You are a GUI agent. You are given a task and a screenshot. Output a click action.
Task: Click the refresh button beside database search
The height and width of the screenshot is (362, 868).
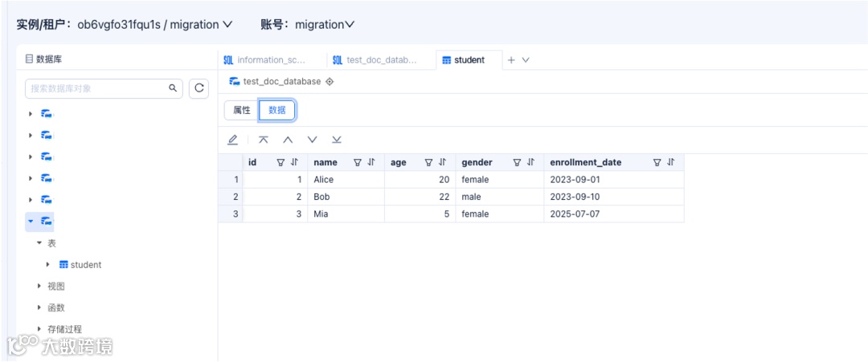(x=199, y=88)
